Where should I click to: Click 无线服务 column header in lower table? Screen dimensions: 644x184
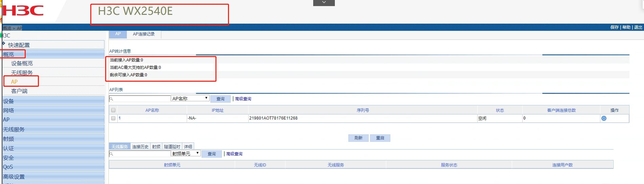click(336, 165)
